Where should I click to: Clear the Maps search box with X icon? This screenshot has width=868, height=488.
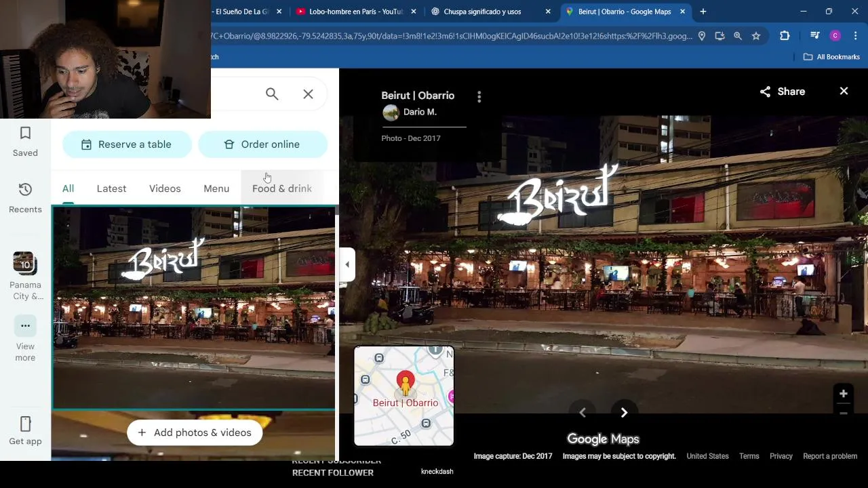click(308, 94)
